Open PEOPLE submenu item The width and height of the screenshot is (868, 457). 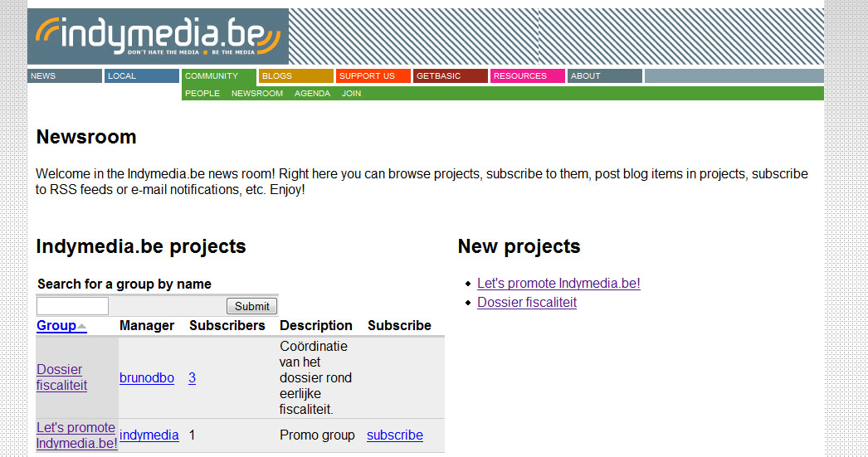coord(202,93)
